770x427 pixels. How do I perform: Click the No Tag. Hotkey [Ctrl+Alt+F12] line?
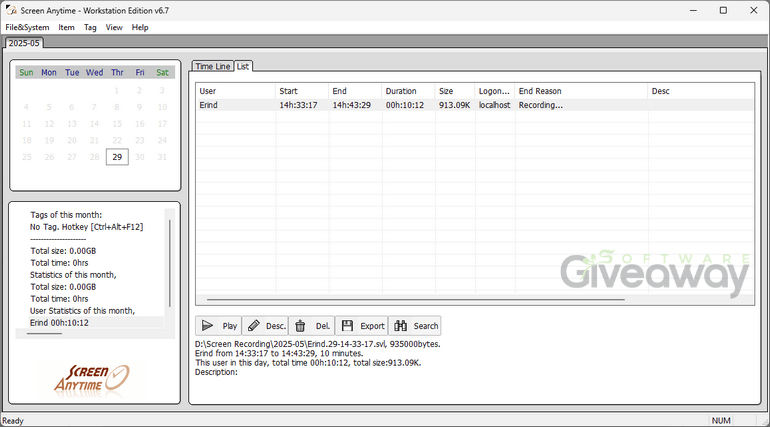click(86, 227)
